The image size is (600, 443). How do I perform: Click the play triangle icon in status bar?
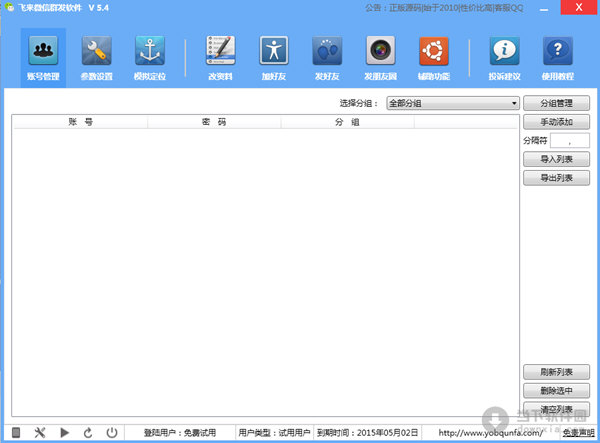pos(64,433)
